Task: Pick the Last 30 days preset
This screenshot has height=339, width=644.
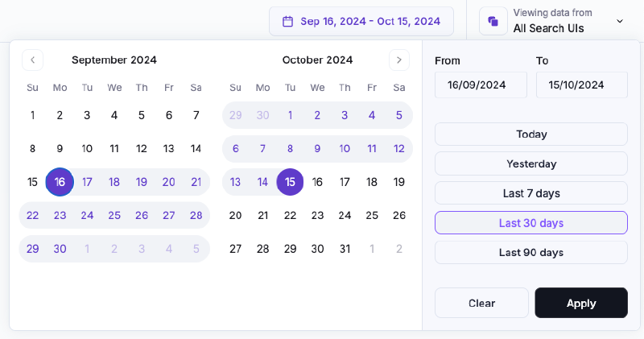Action: tap(531, 223)
